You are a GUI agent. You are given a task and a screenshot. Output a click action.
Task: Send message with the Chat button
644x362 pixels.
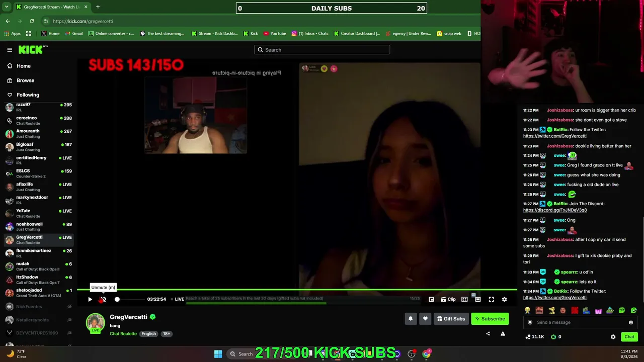tap(629, 337)
